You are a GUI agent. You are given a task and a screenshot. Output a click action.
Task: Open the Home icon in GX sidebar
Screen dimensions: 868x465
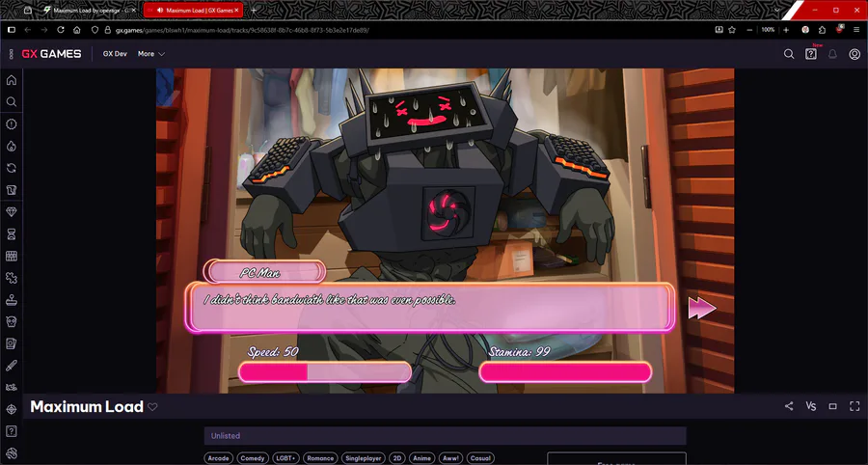click(x=11, y=80)
